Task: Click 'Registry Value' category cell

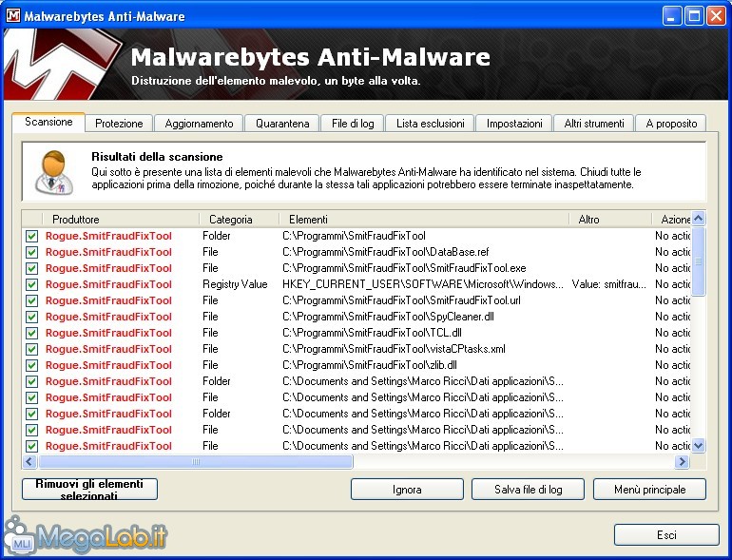Action: (x=235, y=284)
